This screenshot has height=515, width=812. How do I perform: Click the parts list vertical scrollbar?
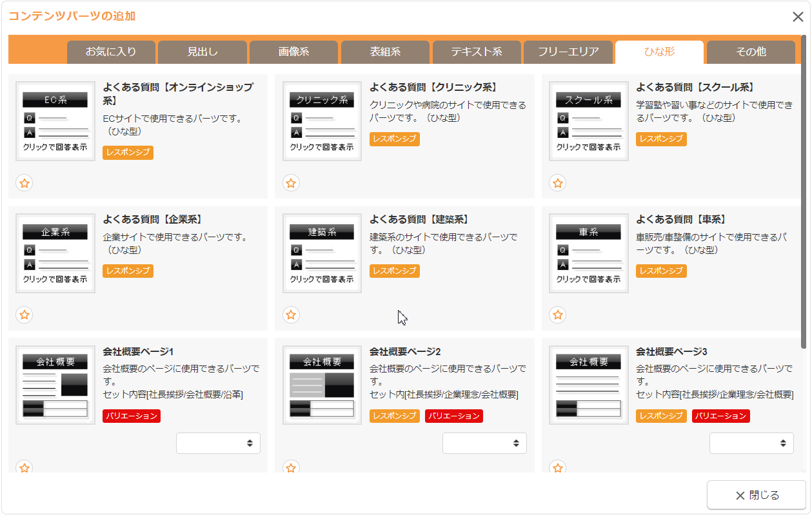[x=803, y=191]
